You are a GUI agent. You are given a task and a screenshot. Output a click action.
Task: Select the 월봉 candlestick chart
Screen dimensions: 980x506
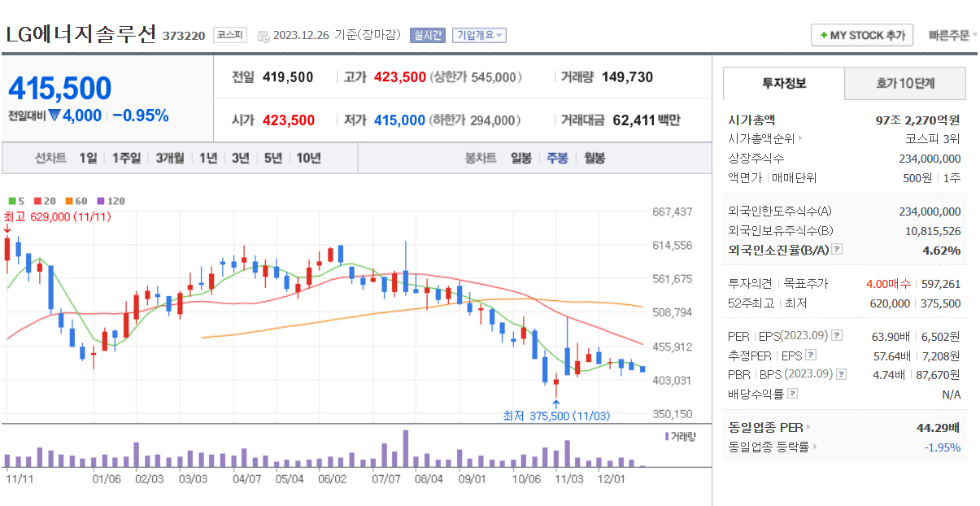(595, 158)
